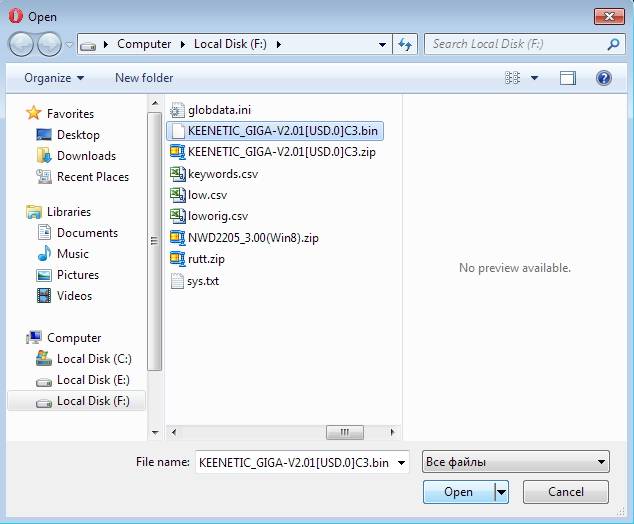Image resolution: width=634 pixels, height=524 pixels.
Task: Expand the File name history dropdown
Action: [x=402, y=462]
